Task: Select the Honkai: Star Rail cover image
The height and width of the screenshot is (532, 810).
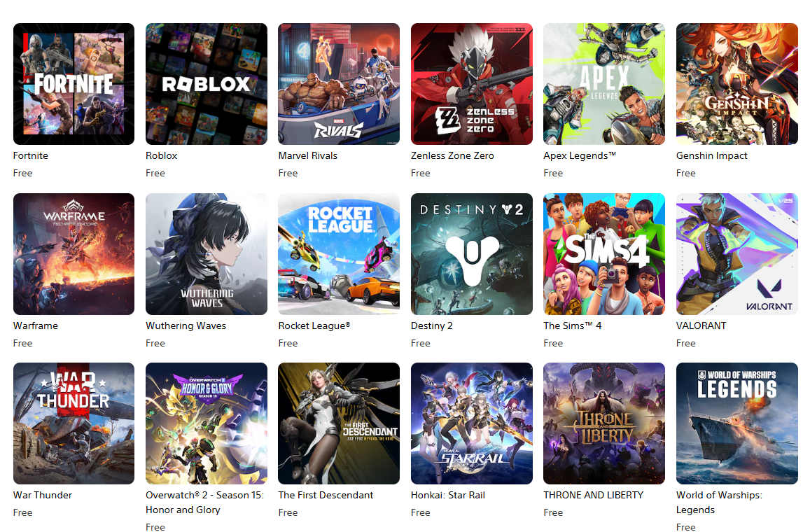Action: pos(472,423)
